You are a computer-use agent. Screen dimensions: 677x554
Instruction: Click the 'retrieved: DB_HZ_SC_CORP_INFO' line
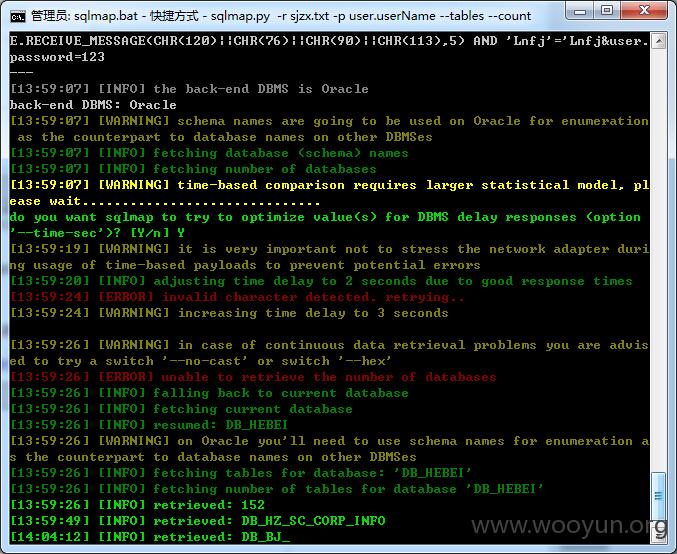[197, 521]
